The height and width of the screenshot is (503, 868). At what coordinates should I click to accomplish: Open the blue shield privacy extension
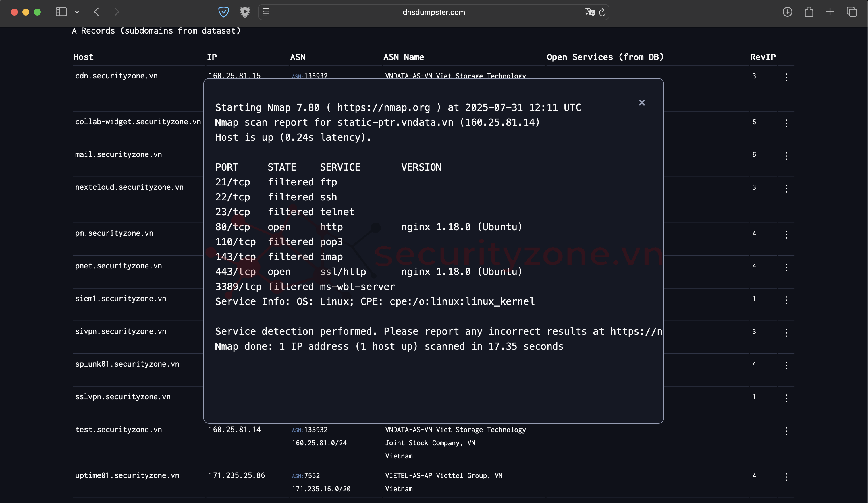point(223,12)
